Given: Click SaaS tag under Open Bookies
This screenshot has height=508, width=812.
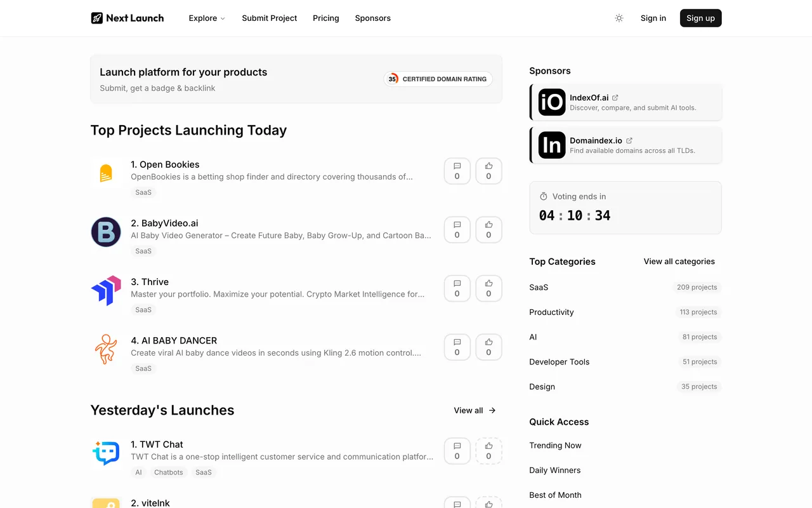Looking at the screenshot, I should coord(143,192).
